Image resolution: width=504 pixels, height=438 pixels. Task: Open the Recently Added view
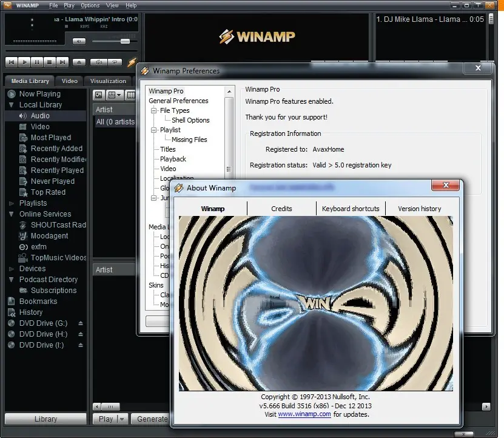tap(56, 149)
